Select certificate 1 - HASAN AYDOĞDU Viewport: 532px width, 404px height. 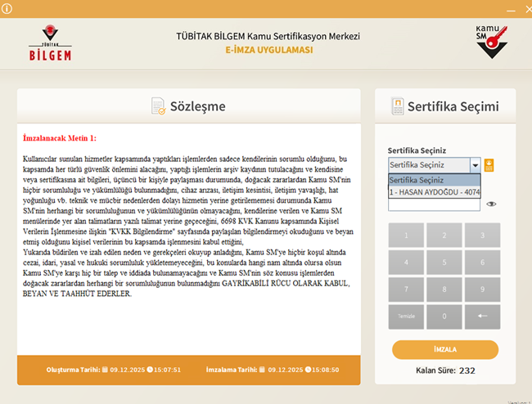click(x=435, y=192)
